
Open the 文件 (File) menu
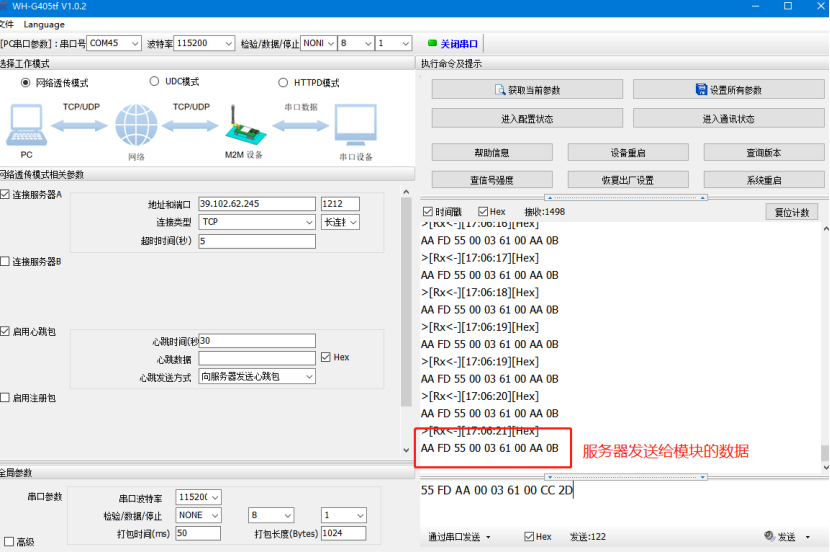(6, 24)
